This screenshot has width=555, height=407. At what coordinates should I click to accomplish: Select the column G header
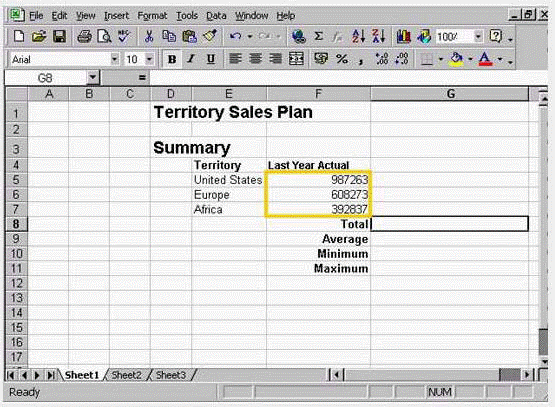[x=450, y=94]
